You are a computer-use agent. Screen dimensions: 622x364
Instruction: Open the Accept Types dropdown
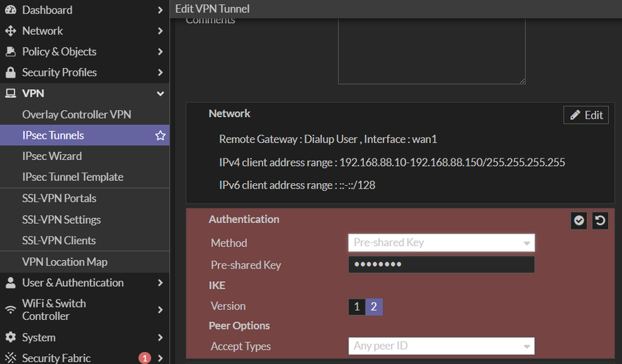click(441, 346)
